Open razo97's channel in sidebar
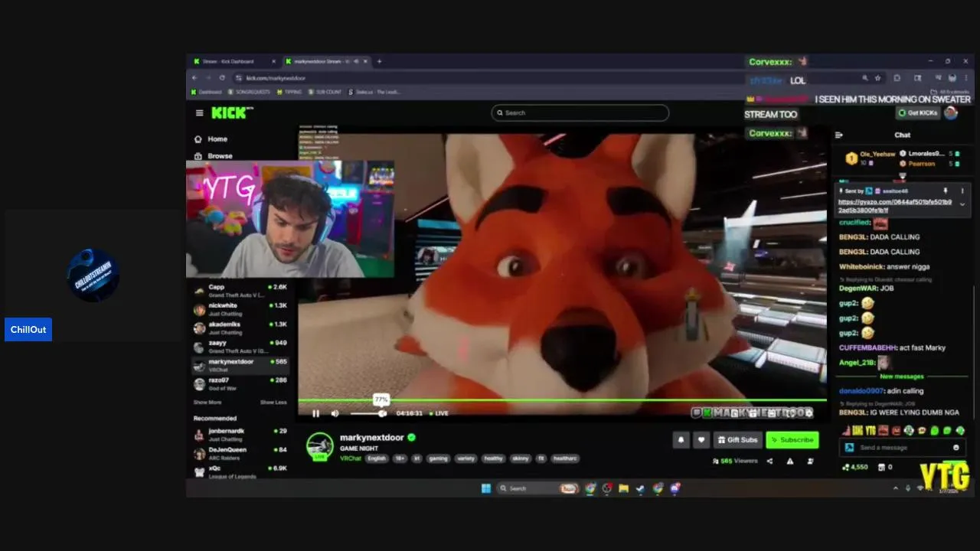This screenshot has height=551, width=980. pos(240,383)
